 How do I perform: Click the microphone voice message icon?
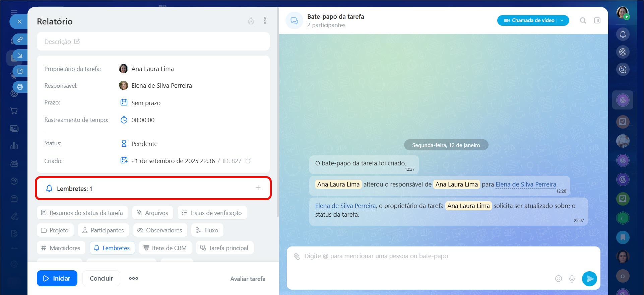pos(572,279)
